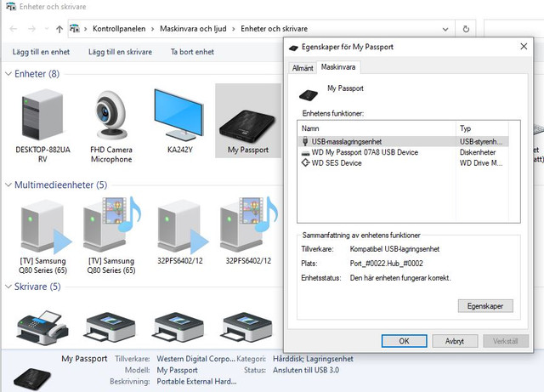Collapse the Skrivare (5) group
The height and width of the screenshot is (392, 544).
click(x=8, y=287)
